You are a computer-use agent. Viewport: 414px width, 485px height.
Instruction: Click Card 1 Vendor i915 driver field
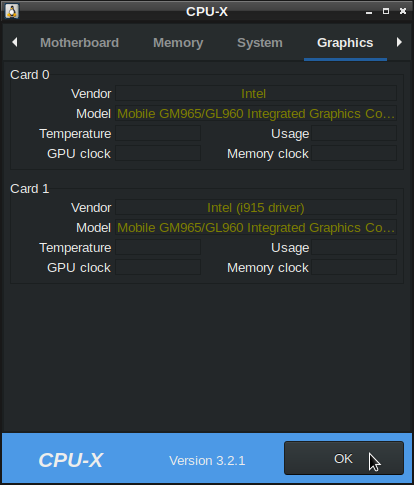[256, 208]
